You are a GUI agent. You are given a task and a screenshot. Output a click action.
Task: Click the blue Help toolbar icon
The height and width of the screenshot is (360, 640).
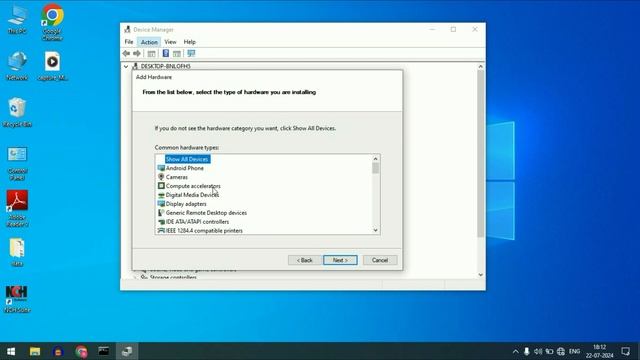(x=166, y=53)
